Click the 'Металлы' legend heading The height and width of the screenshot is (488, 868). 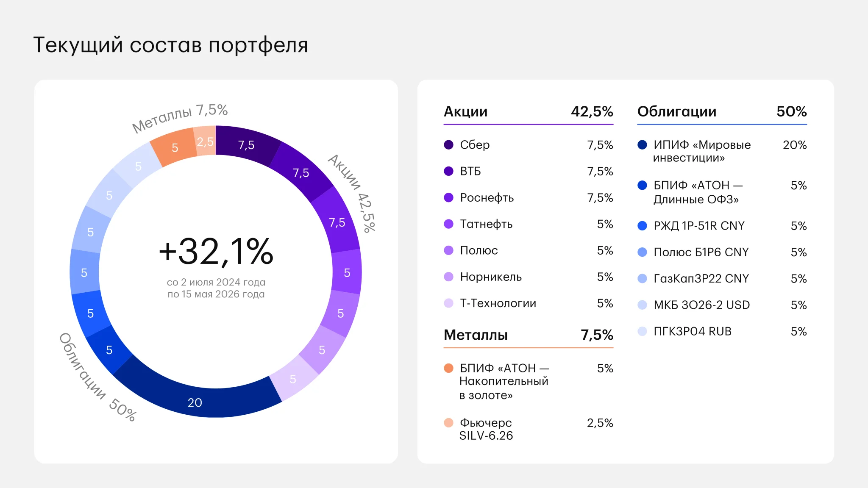point(476,335)
